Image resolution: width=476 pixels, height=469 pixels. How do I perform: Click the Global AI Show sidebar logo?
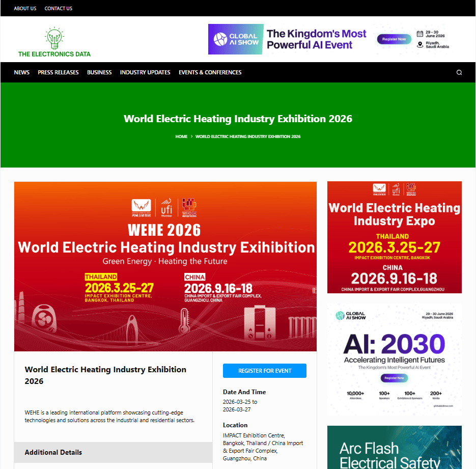[351, 316]
